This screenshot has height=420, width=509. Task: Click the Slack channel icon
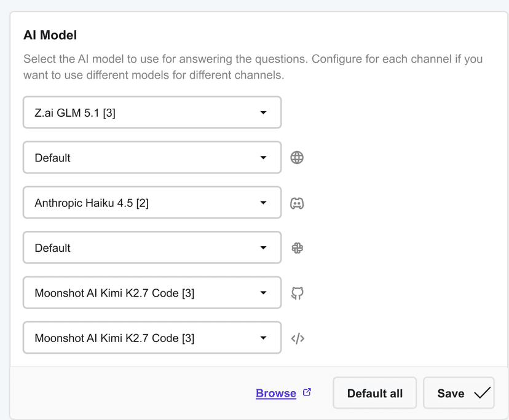coord(298,248)
